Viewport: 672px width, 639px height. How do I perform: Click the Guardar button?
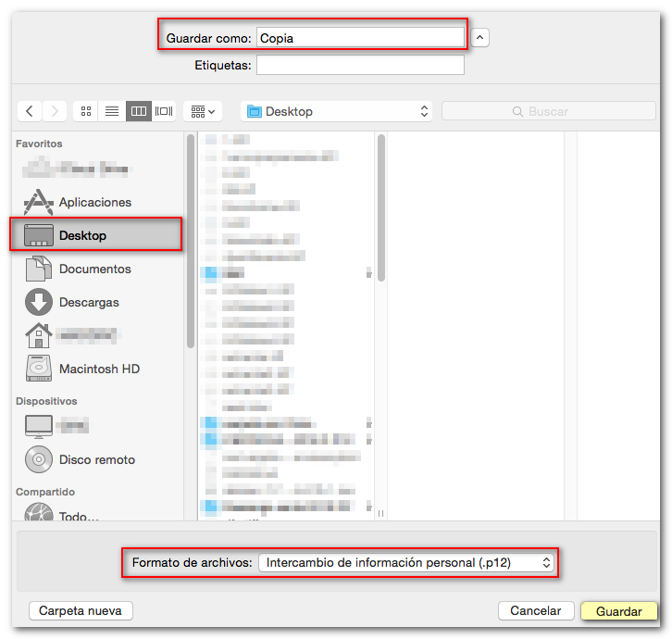pyautogui.click(x=618, y=611)
